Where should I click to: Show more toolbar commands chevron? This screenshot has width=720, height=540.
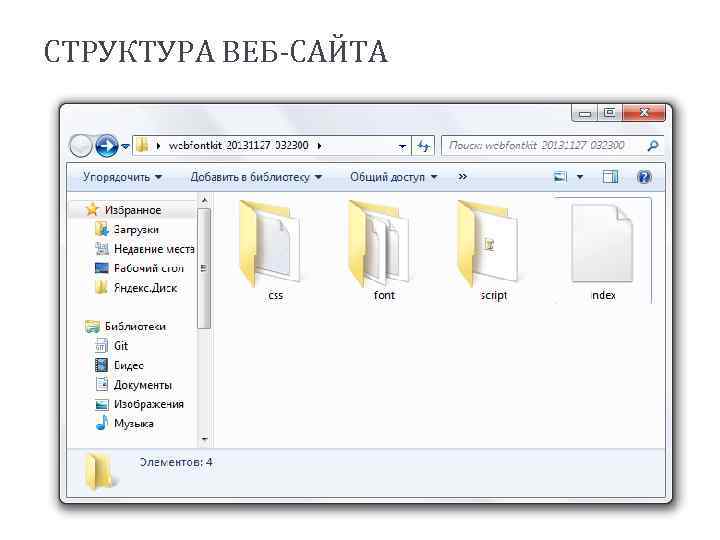[462, 177]
